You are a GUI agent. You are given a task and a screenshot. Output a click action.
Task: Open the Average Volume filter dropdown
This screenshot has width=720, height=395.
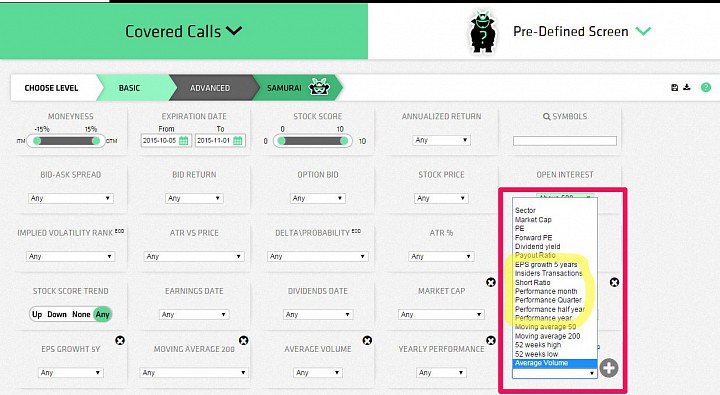coord(318,372)
